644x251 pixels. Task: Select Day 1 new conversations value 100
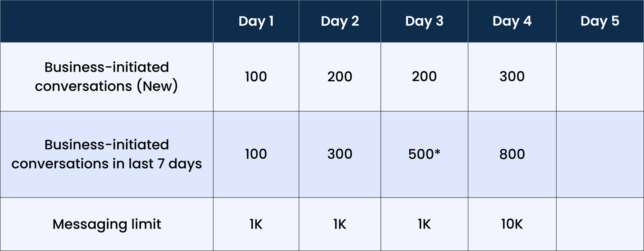(256, 77)
